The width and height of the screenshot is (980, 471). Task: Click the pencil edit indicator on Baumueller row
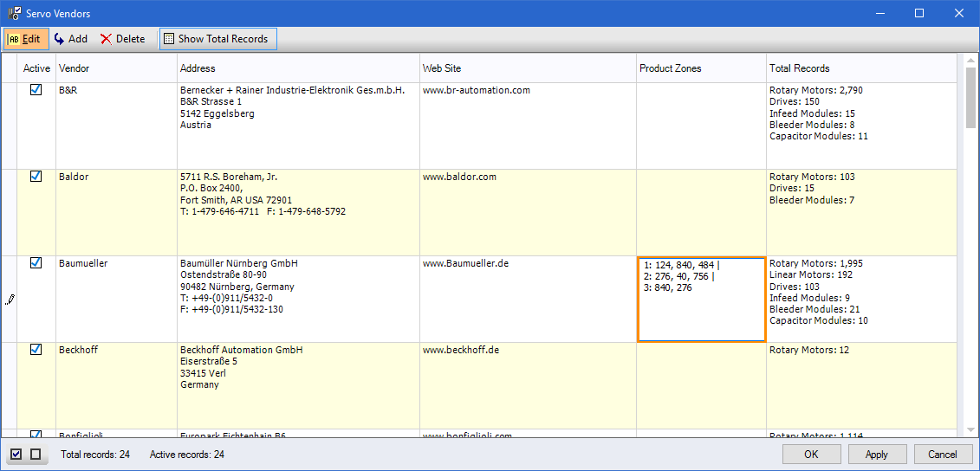pyautogui.click(x=10, y=300)
